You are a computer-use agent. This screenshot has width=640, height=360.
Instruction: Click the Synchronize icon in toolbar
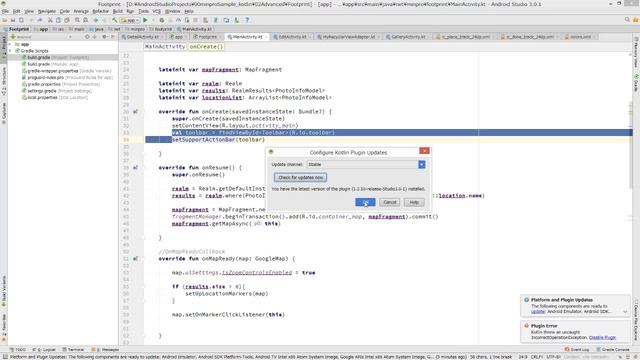coord(21,20)
